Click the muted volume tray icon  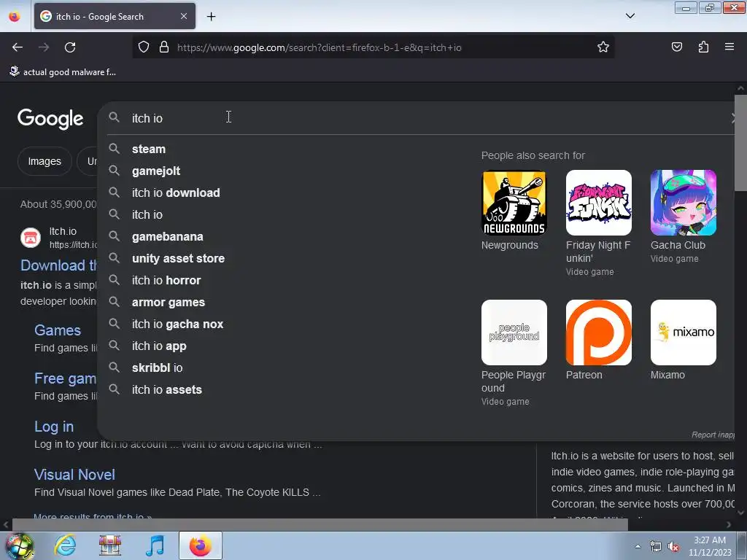click(673, 547)
